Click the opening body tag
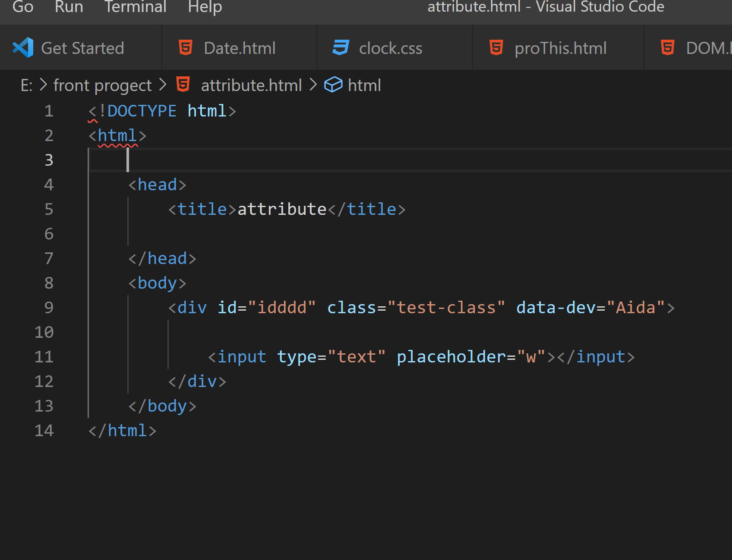 (x=157, y=283)
